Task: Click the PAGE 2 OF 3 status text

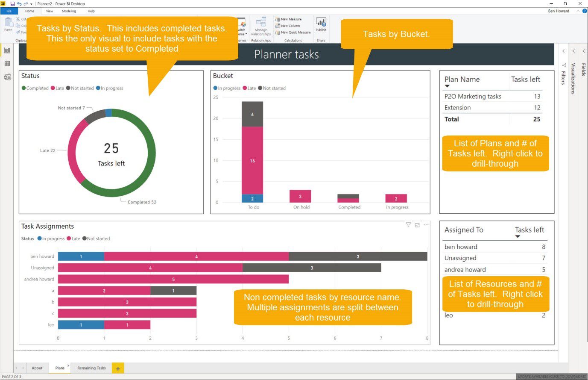Action: coord(12,377)
